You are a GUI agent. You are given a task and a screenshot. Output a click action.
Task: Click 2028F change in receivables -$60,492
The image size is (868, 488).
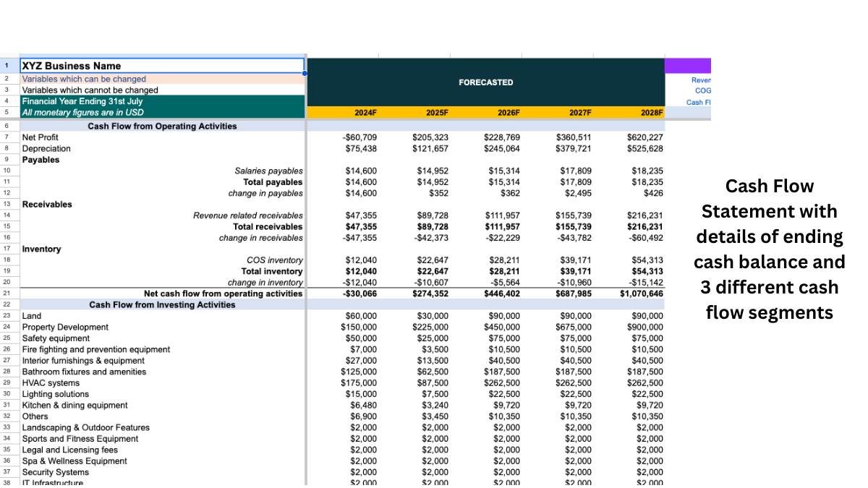(646, 238)
